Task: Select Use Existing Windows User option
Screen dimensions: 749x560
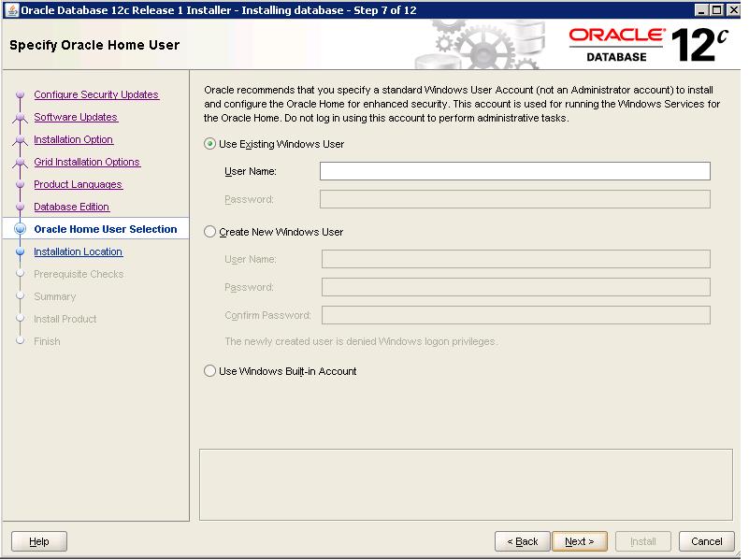Action: (x=210, y=145)
